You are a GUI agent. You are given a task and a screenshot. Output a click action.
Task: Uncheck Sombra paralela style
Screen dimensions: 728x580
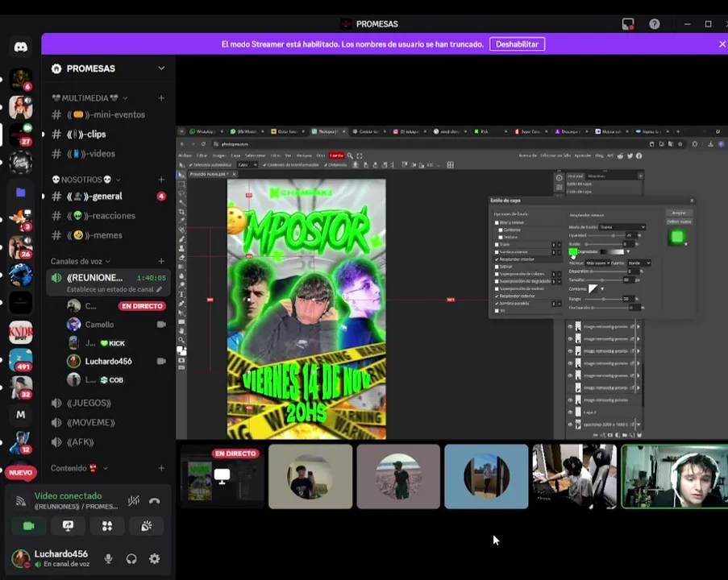497,304
